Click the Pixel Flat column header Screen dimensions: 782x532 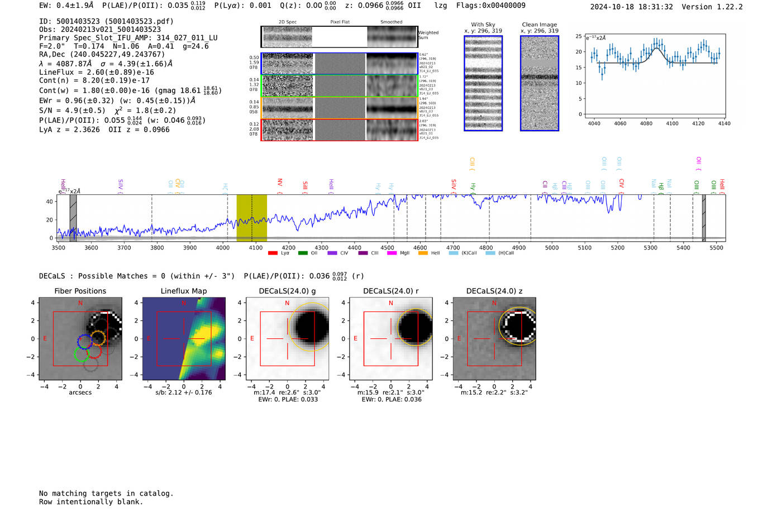340,22
